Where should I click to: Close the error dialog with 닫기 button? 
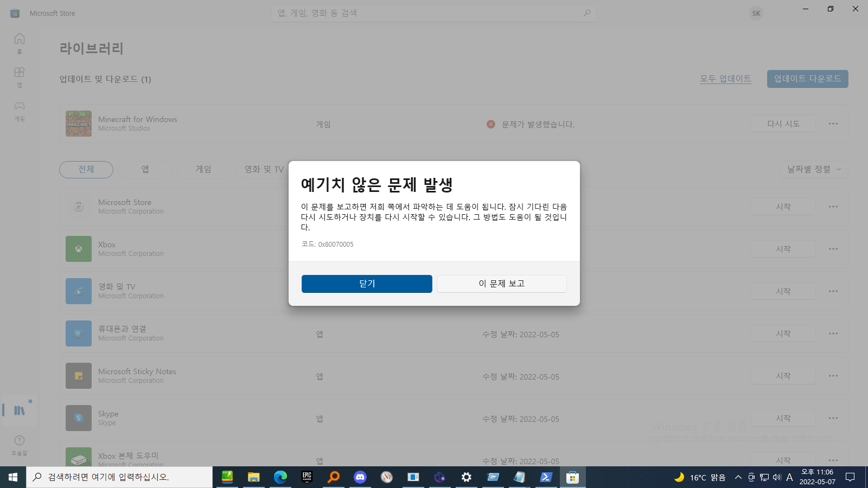pos(366,284)
